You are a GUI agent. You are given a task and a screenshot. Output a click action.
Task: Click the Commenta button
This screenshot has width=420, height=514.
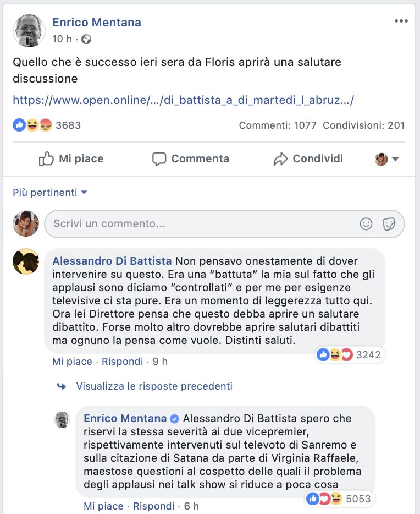190,159
